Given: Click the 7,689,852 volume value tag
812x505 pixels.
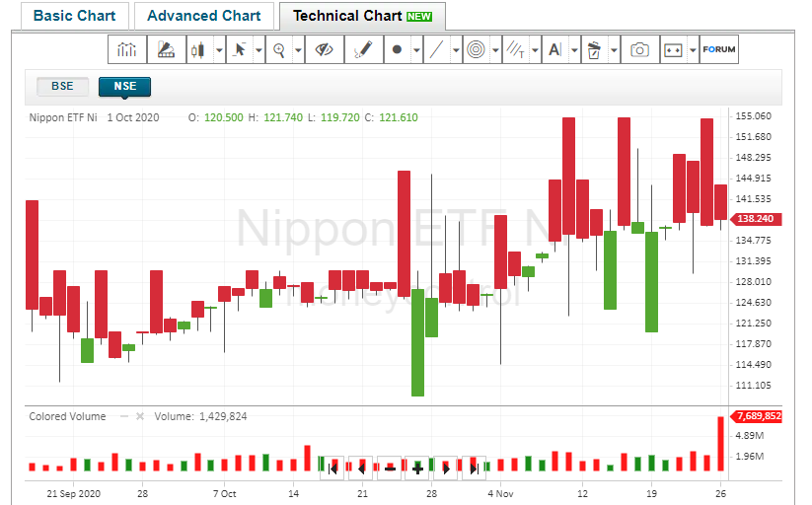Looking at the screenshot, I should (756, 416).
